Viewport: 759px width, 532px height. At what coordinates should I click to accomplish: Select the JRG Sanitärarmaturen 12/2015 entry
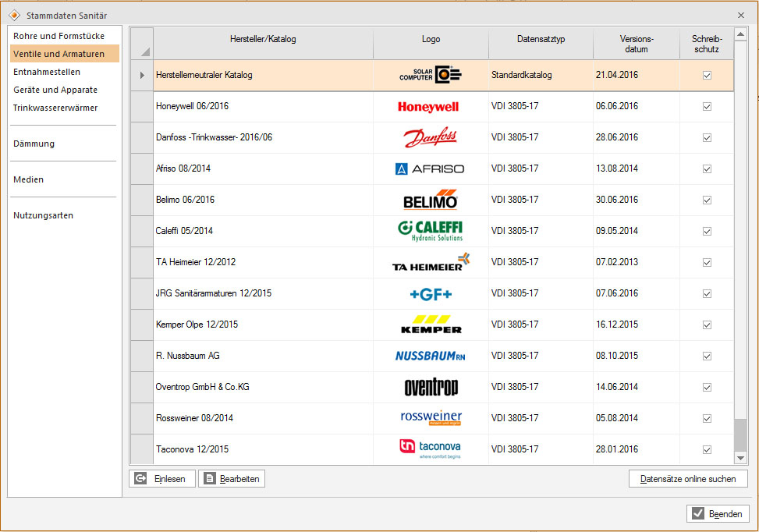[x=214, y=293]
